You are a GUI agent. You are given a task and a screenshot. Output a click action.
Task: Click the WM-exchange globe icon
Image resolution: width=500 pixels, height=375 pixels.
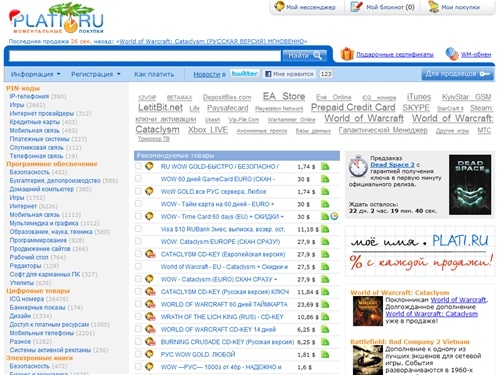pos(452,54)
